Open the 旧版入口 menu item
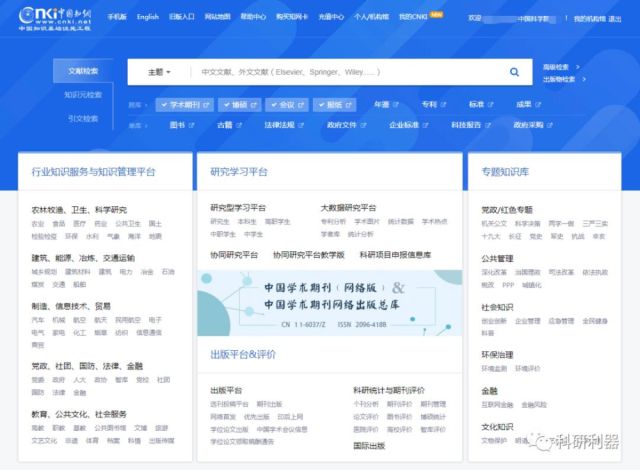 182,17
